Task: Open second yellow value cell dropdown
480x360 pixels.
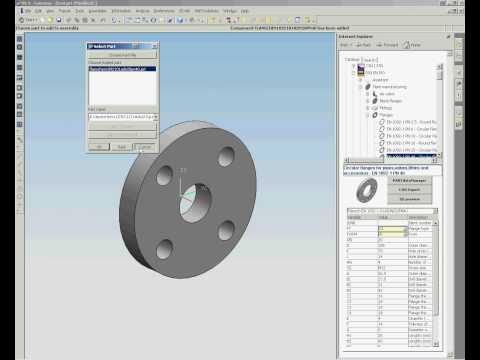Action: coord(406,234)
